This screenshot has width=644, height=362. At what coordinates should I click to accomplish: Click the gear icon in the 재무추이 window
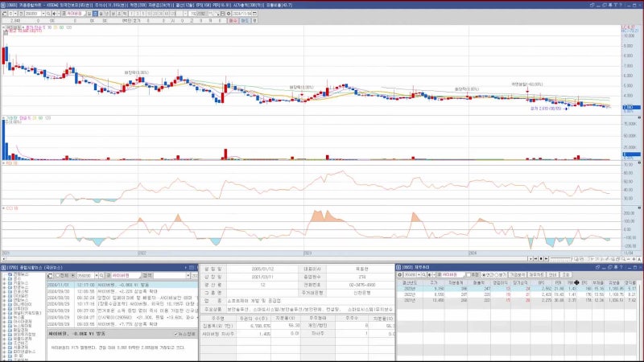coord(399,275)
